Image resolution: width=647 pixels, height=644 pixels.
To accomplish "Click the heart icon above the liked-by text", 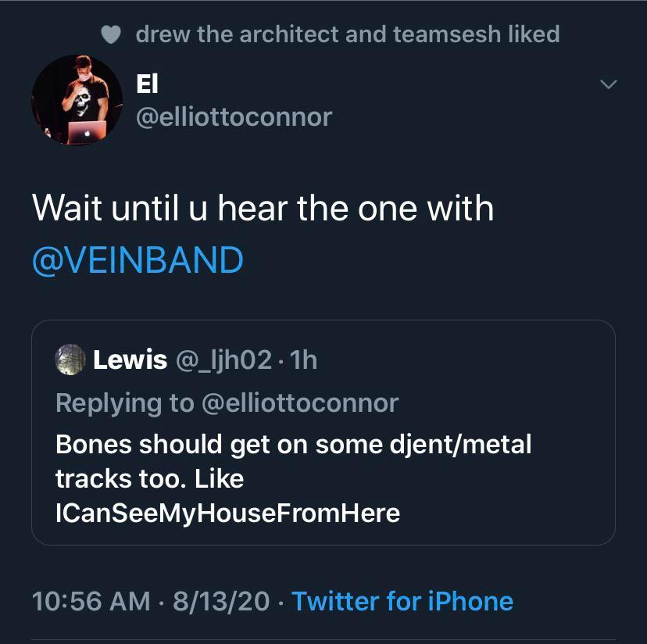I will (110, 34).
